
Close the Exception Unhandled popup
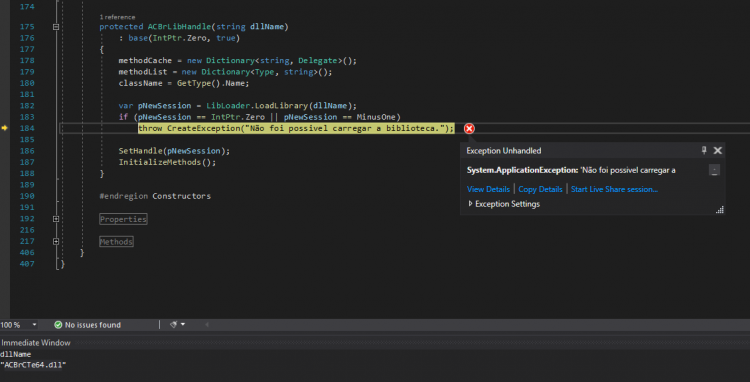[717, 151]
